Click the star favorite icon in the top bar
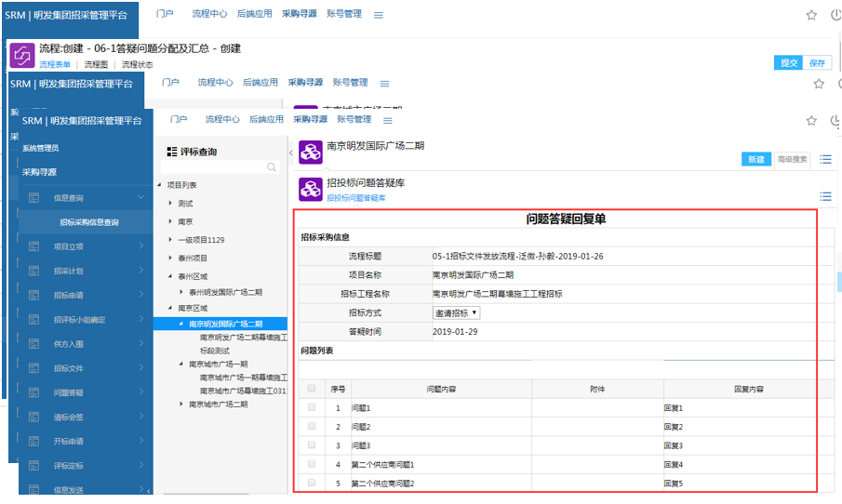This screenshot has height=504, width=842. tap(811, 15)
